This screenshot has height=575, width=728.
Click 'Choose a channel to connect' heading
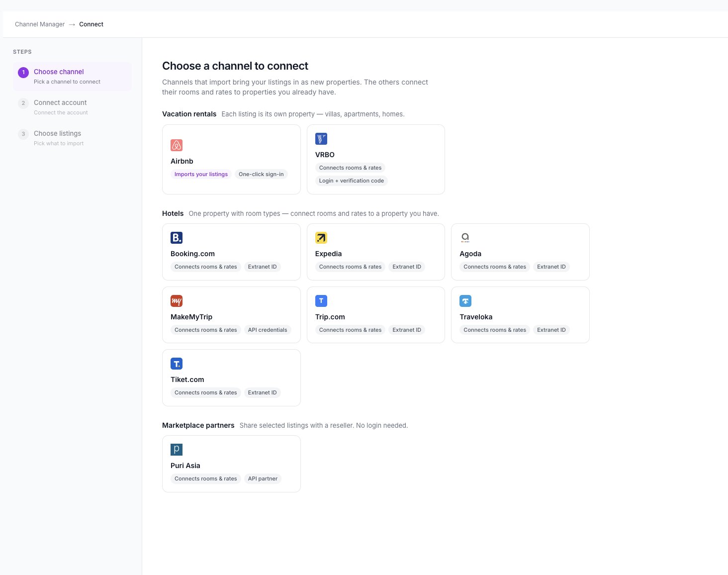tap(235, 66)
